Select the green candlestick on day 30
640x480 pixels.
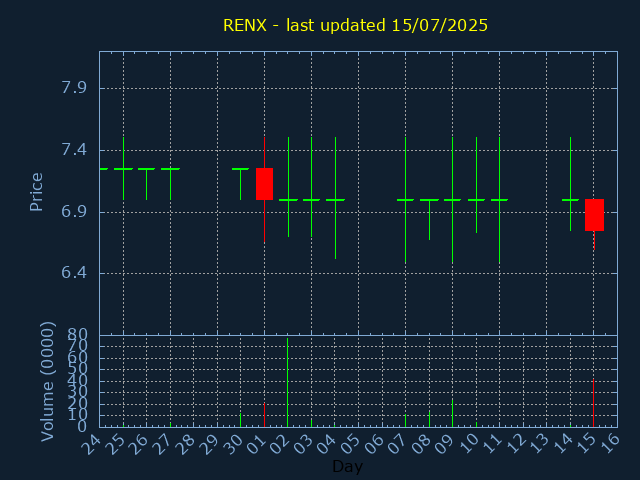(x=240, y=184)
